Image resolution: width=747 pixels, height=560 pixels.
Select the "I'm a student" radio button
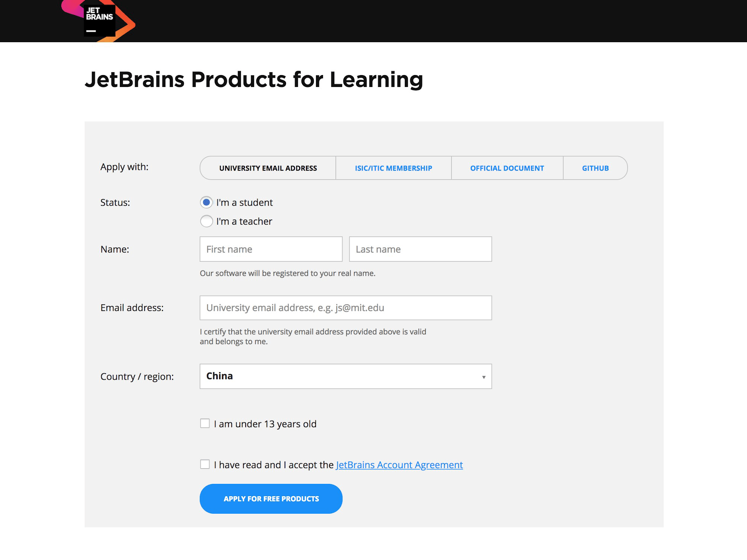tap(206, 202)
